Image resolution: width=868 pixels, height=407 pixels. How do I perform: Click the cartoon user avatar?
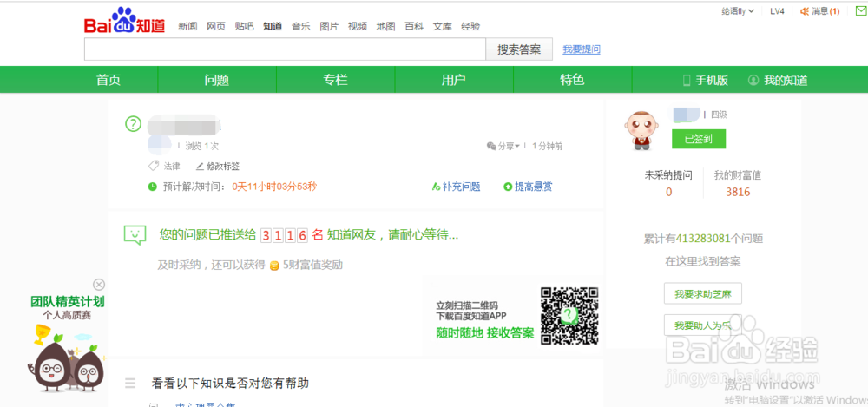[641, 130]
